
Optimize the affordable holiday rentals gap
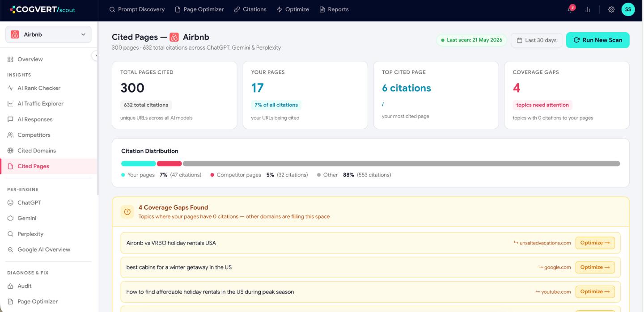pyautogui.click(x=595, y=291)
